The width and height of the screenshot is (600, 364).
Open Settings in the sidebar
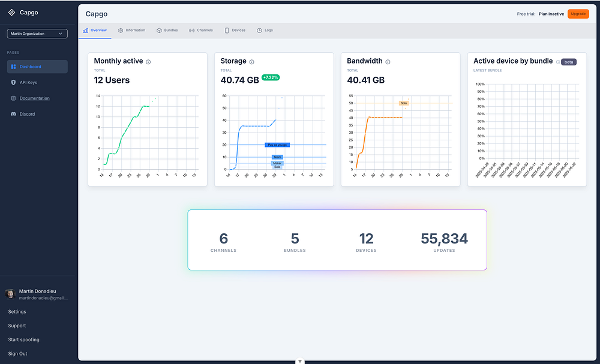click(17, 312)
